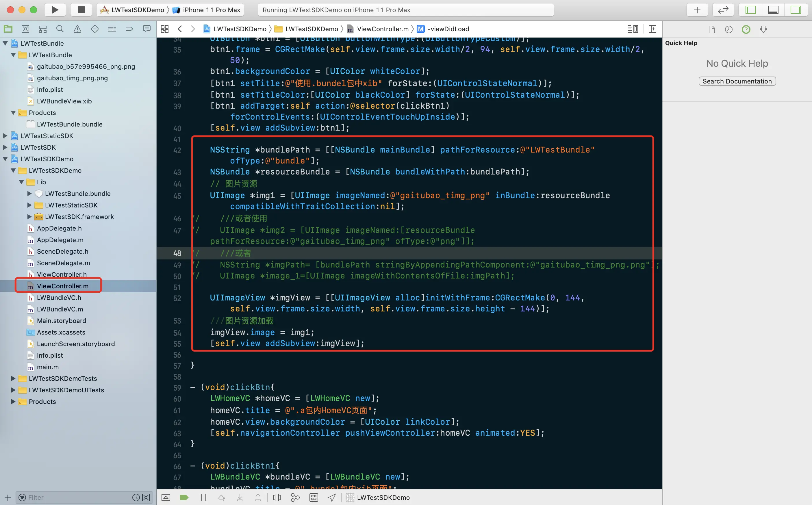This screenshot has width=812, height=505.
Task: Switch to the History inspector tab
Action: pyautogui.click(x=728, y=29)
